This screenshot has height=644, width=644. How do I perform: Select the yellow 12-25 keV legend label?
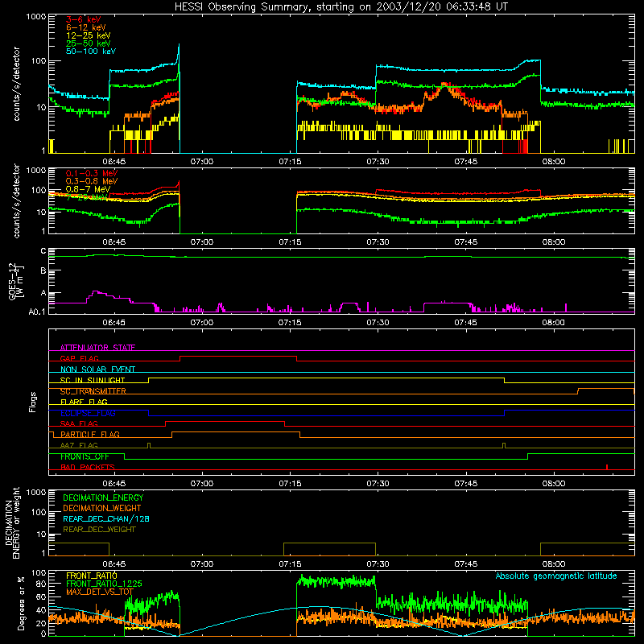pos(88,35)
